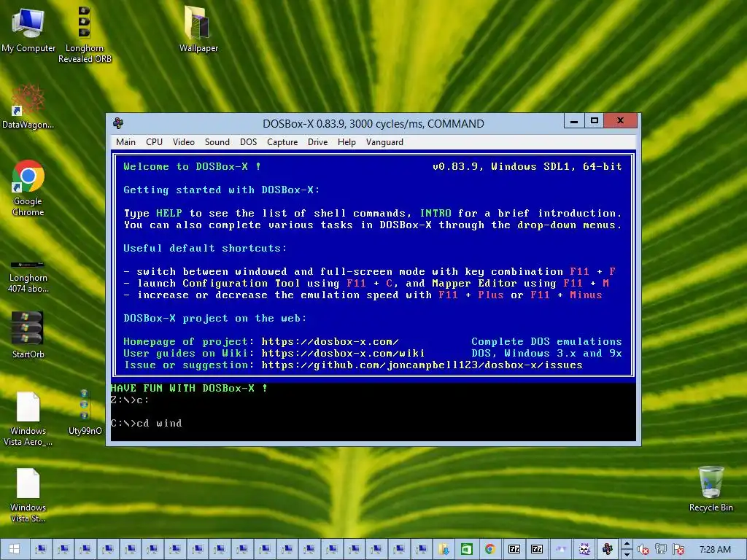Screen dimensions: 747x560
Task: Click 'DOSBox-X project on the web:' heading
Action: coord(215,318)
